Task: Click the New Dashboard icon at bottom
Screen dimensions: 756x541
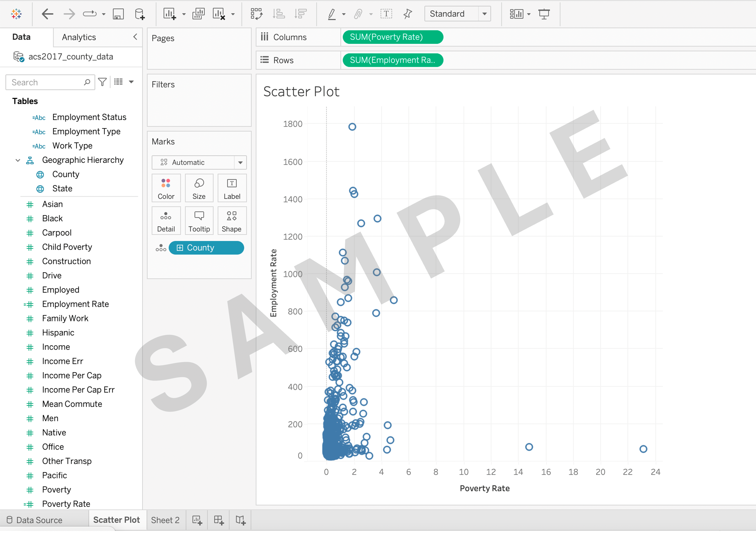Action: (x=219, y=520)
